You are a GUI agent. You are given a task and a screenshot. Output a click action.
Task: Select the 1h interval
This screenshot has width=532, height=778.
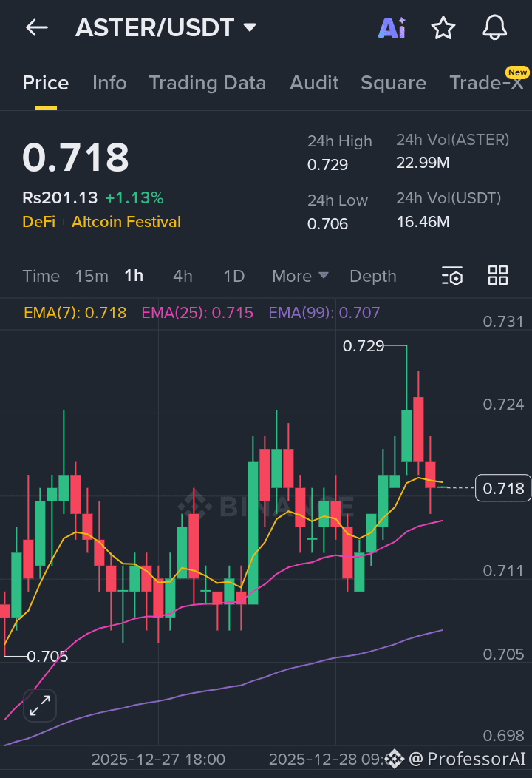click(x=134, y=275)
